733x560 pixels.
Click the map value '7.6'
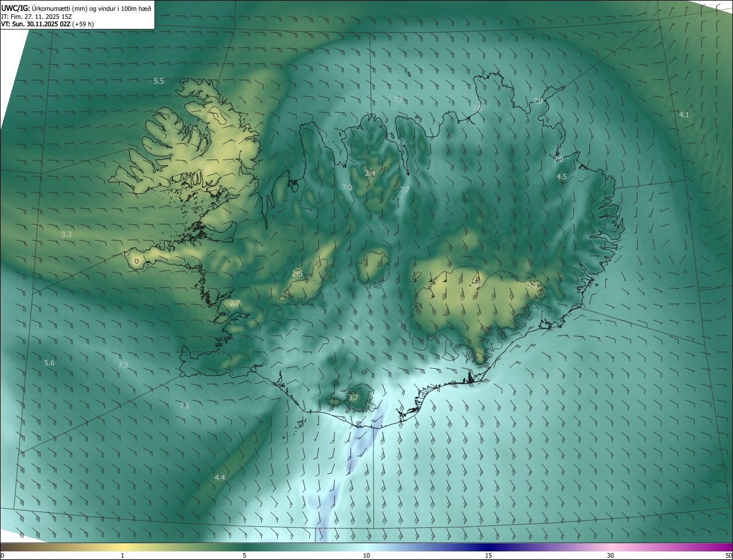(x=476, y=108)
